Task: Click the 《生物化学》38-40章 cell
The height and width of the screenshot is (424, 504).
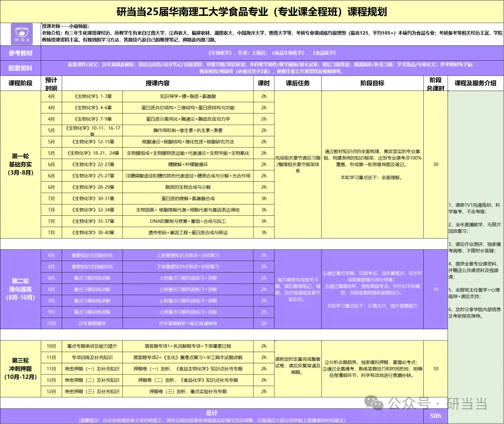Action: tap(92, 233)
